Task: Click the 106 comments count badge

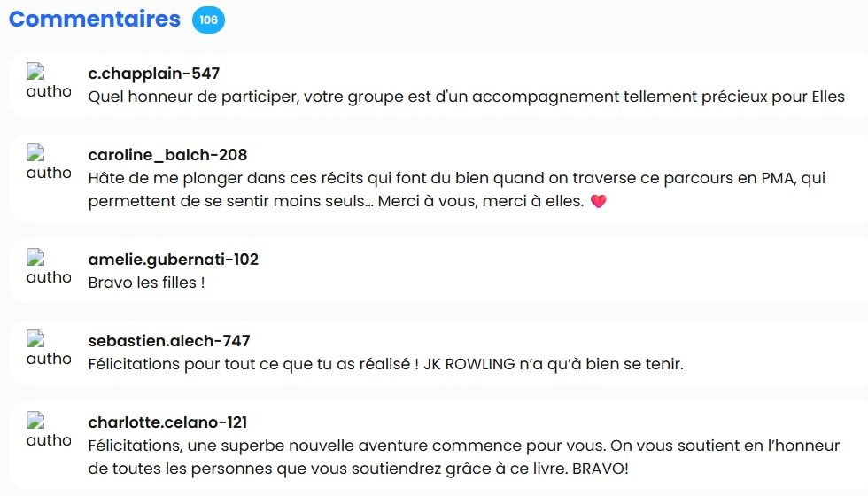Action: pos(208,19)
